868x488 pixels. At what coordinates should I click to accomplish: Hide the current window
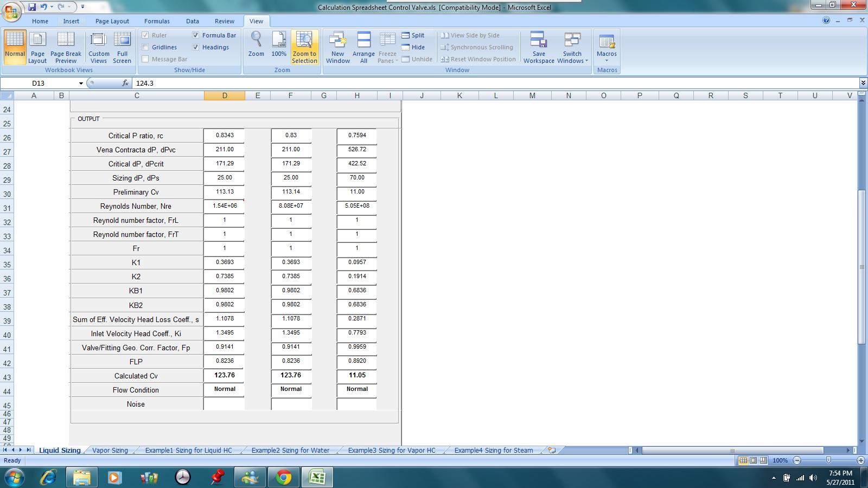(413, 47)
